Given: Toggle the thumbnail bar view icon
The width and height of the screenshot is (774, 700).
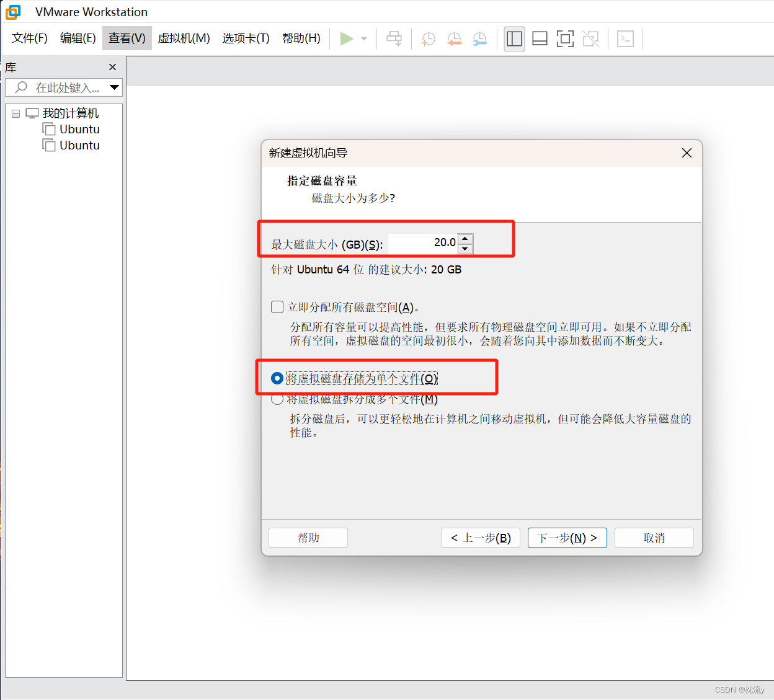Looking at the screenshot, I should tap(540, 39).
